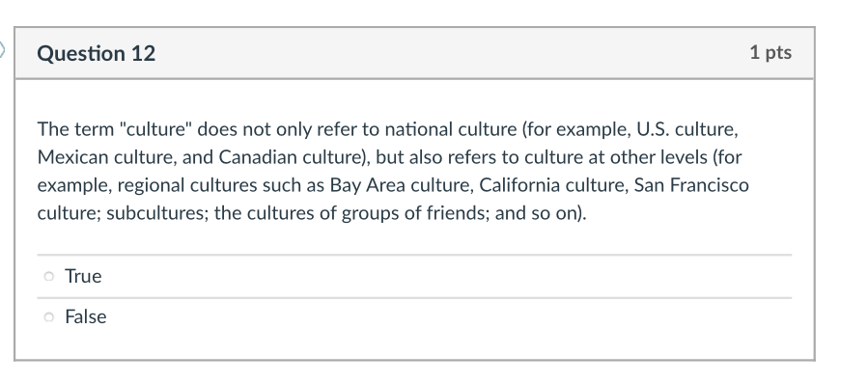Click the 1 pts score label

[x=770, y=53]
